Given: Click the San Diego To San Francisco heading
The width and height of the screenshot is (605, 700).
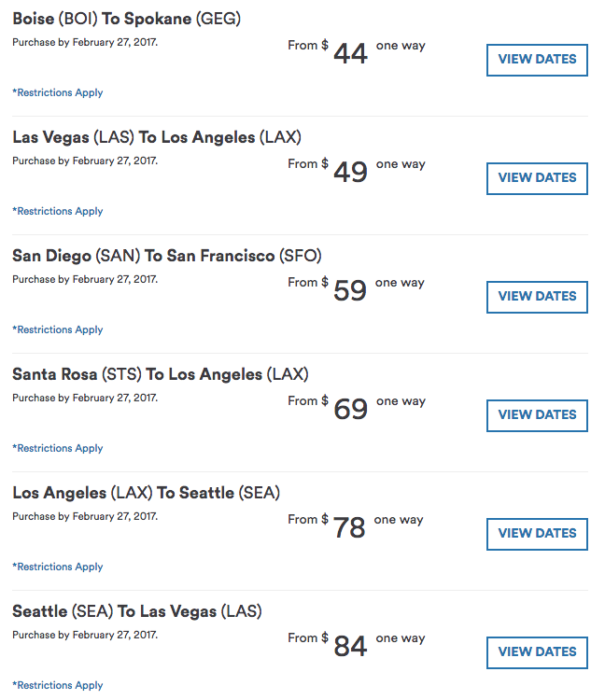Looking at the screenshot, I should (x=167, y=256).
